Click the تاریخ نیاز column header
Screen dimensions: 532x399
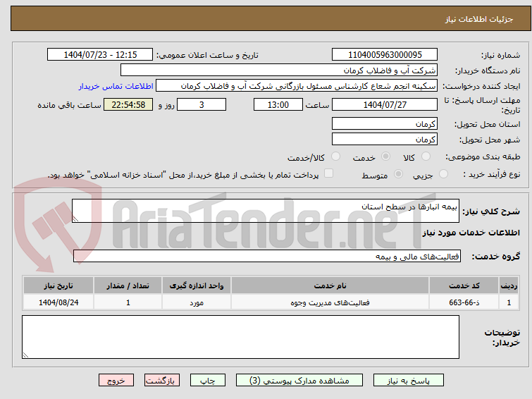tap(58, 286)
